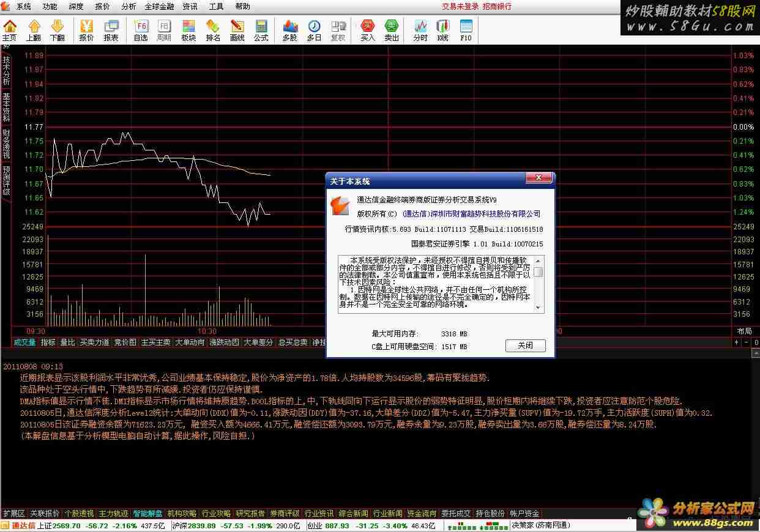Close the 关于本系统 dialog with its X button
Viewport: 760px width, 532px height.
539,178
